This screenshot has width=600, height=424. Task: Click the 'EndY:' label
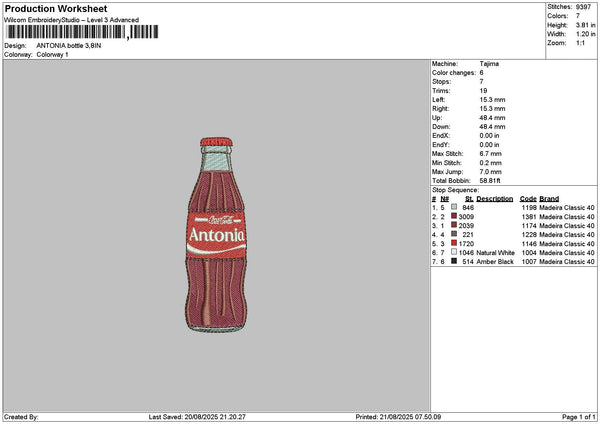(x=441, y=145)
